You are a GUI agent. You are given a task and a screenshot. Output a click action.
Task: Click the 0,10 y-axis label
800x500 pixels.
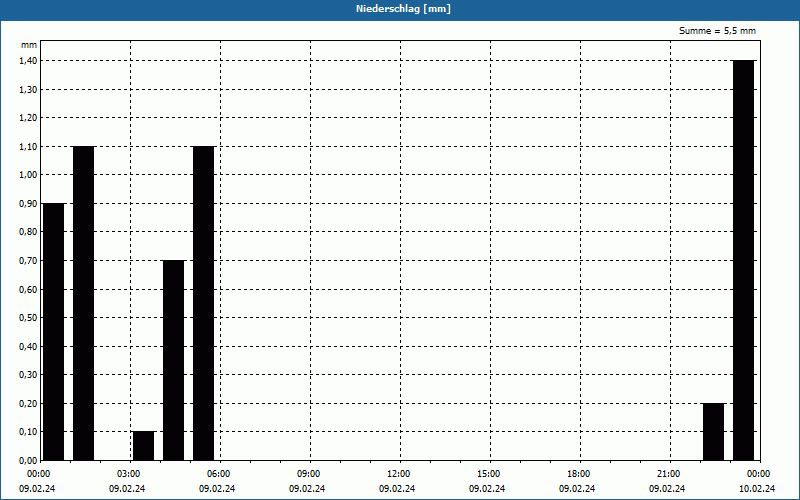(x=28, y=432)
